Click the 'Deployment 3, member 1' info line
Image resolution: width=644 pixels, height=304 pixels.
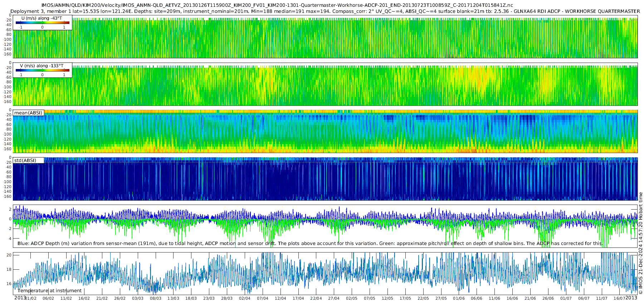[x=325, y=11]
